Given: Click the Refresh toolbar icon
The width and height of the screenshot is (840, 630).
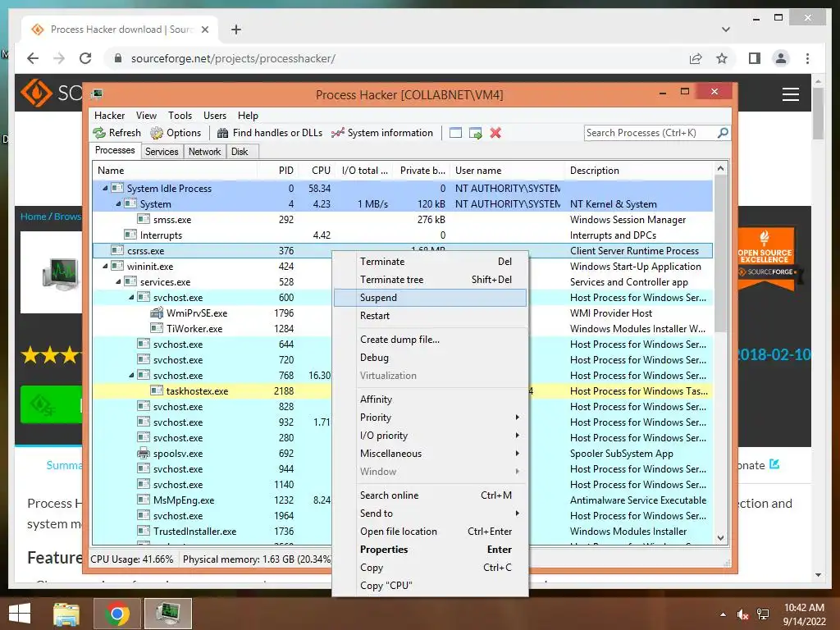Looking at the screenshot, I should [99, 133].
